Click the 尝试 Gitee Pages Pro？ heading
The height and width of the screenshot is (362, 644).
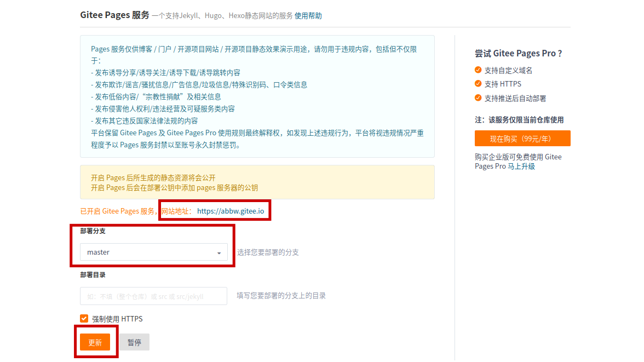click(x=518, y=53)
